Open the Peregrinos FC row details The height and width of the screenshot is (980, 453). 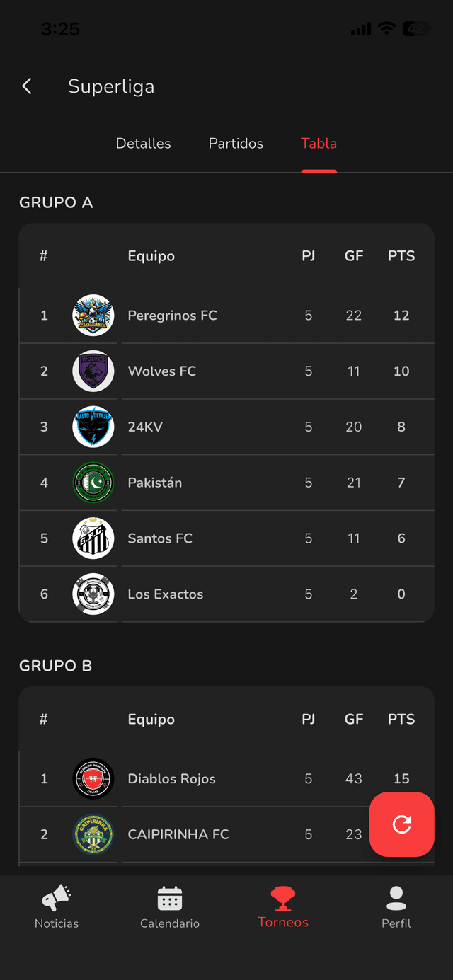pyautogui.click(x=226, y=315)
